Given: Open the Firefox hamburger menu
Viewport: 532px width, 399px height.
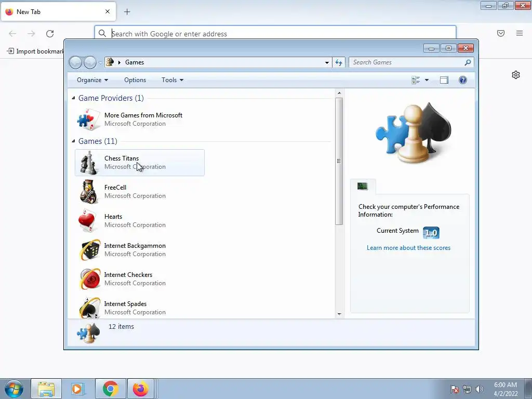Looking at the screenshot, I should point(520,33).
